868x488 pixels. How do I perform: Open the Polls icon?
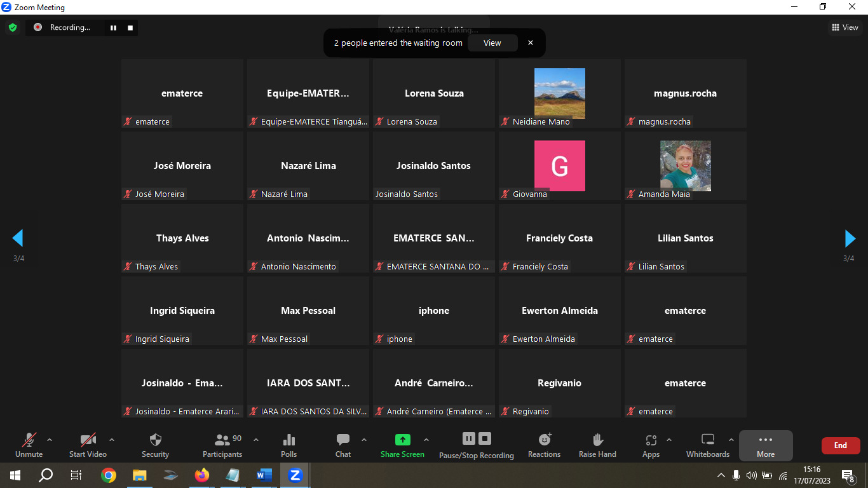pos(288,445)
